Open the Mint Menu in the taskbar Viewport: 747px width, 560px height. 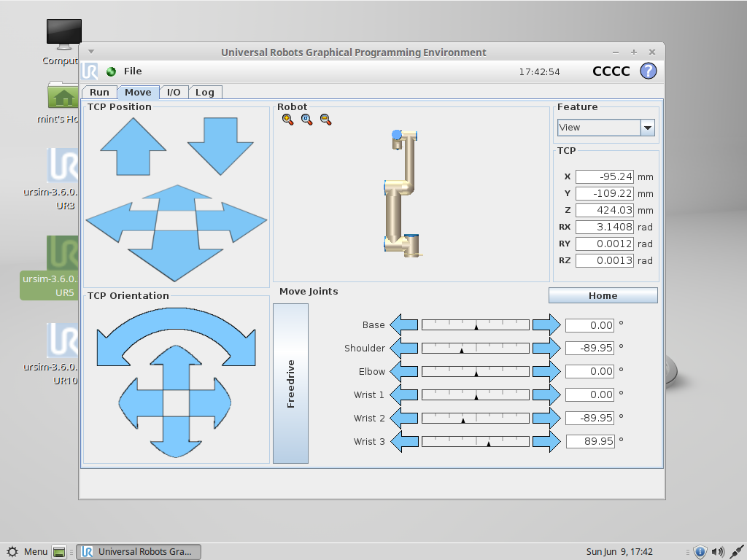pos(28,552)
